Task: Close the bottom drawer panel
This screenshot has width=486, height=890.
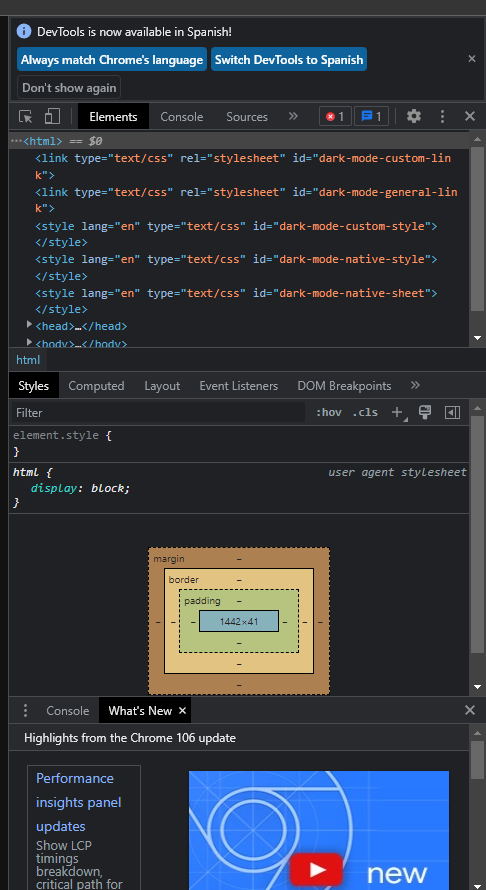Action: pos(470,710)
